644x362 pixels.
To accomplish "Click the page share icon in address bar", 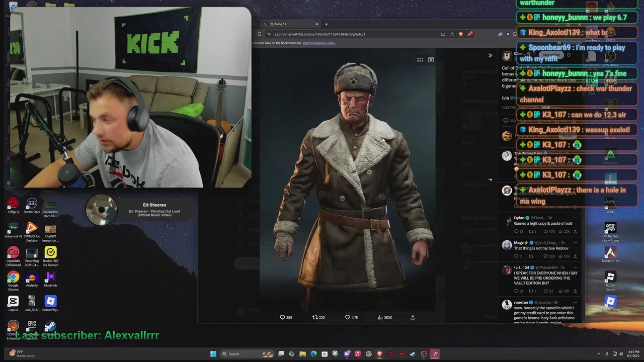I will (452, 34).
